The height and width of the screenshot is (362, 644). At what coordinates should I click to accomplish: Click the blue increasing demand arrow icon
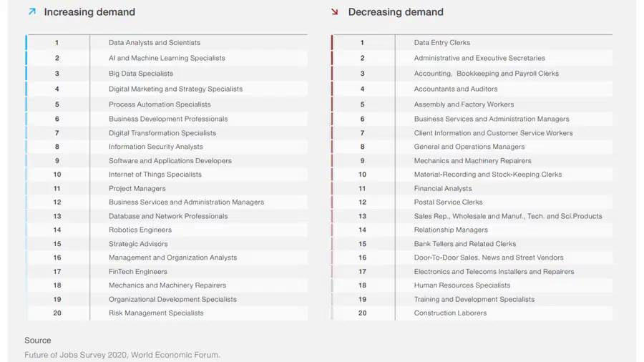point(32,12)
